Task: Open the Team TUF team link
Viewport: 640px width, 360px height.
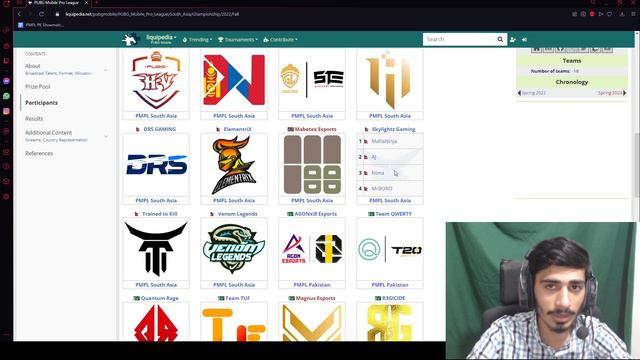Action: tap(238, 298)
